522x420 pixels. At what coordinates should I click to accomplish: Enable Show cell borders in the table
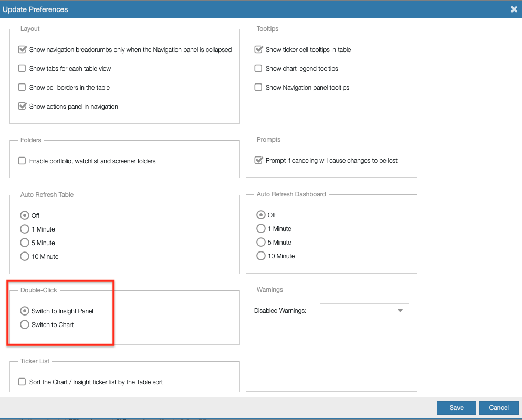point(22,88)
